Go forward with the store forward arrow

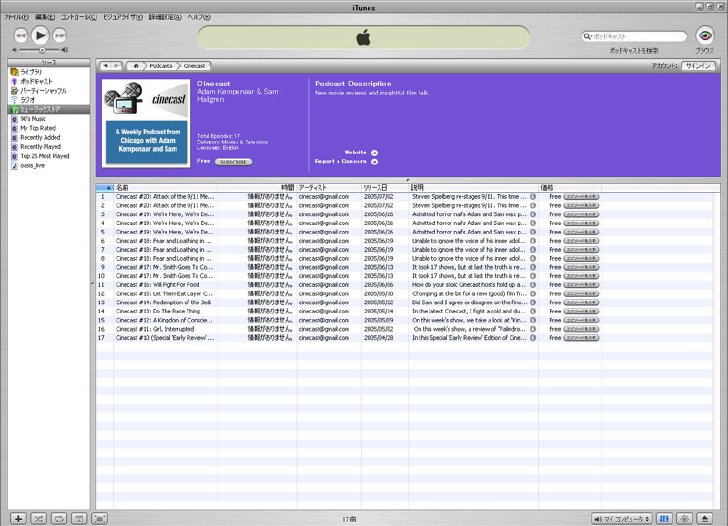[117, 66]
